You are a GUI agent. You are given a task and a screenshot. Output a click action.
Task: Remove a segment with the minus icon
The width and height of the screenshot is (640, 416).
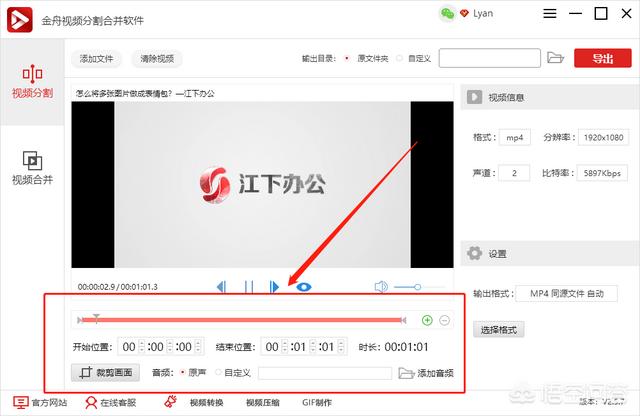point(445,321)
